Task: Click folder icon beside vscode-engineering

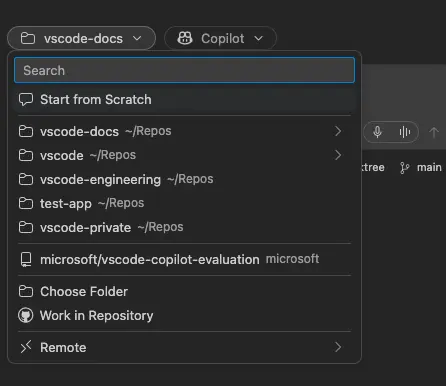Action: tap(26, 179)
